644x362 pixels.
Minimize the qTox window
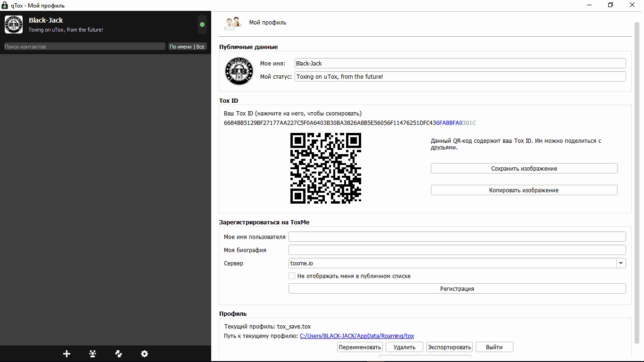pos(589,5)
